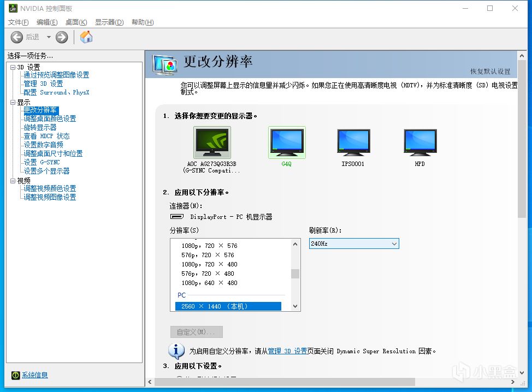This screenshot has height=392, width=532.
Task: Select resolution 1080p, 640 × 480
Action: pyautogui.click(x=209, y=283)
